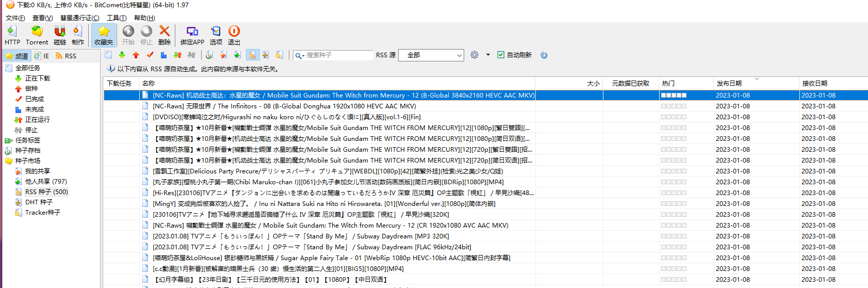Open the bind APP (绑定APP) tool
The image size is (868, 288).
[192, 35]
